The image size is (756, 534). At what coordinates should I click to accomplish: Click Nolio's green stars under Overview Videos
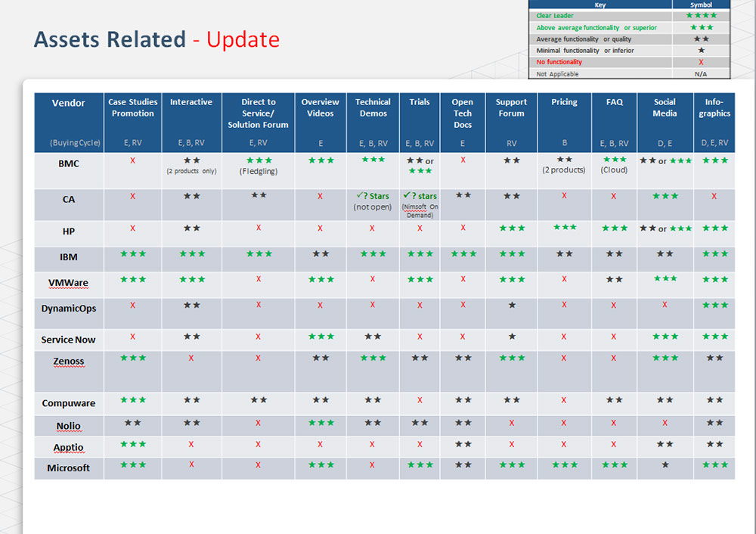tap(321, 423)
